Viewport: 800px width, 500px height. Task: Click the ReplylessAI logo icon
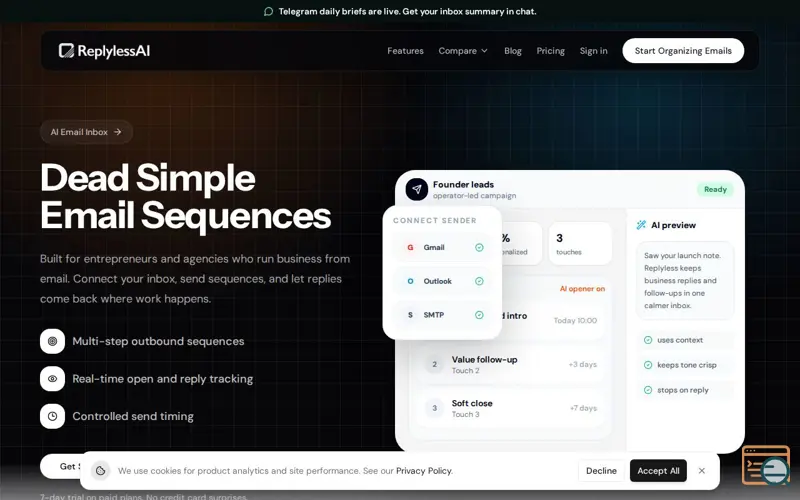click(66, 51)
